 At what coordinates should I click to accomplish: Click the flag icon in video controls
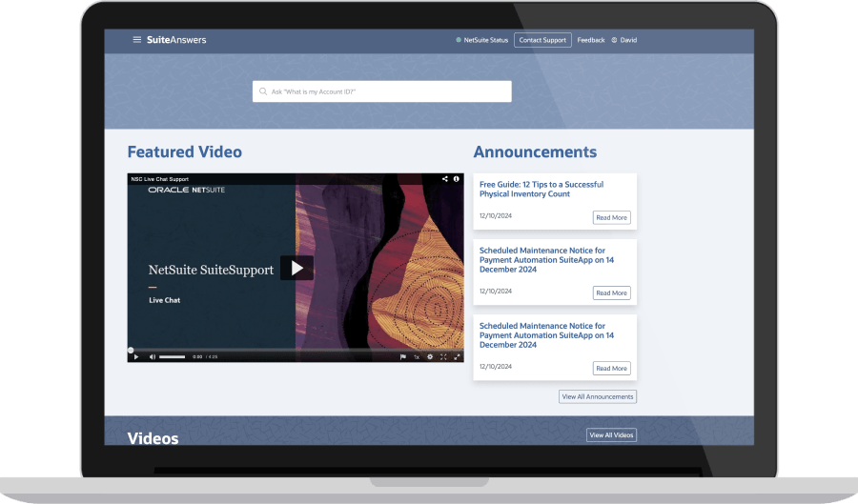pos(402,356)
